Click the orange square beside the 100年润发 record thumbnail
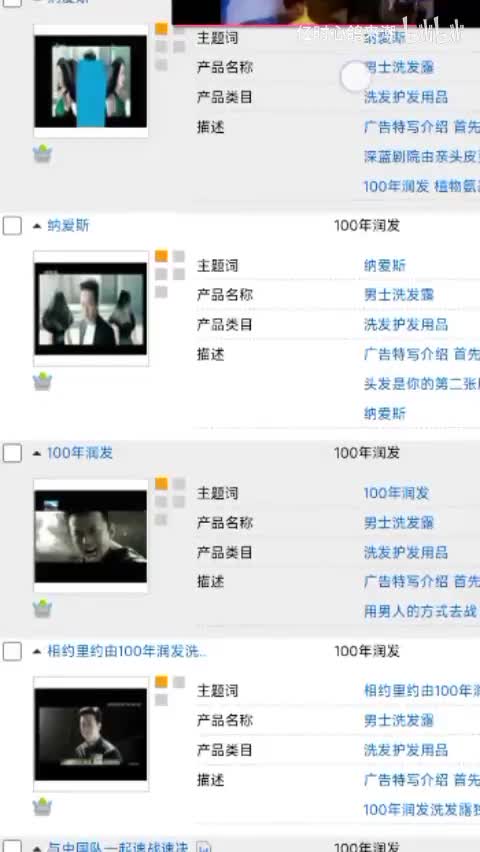Screen dimensions: 480x852 [161, 484]
